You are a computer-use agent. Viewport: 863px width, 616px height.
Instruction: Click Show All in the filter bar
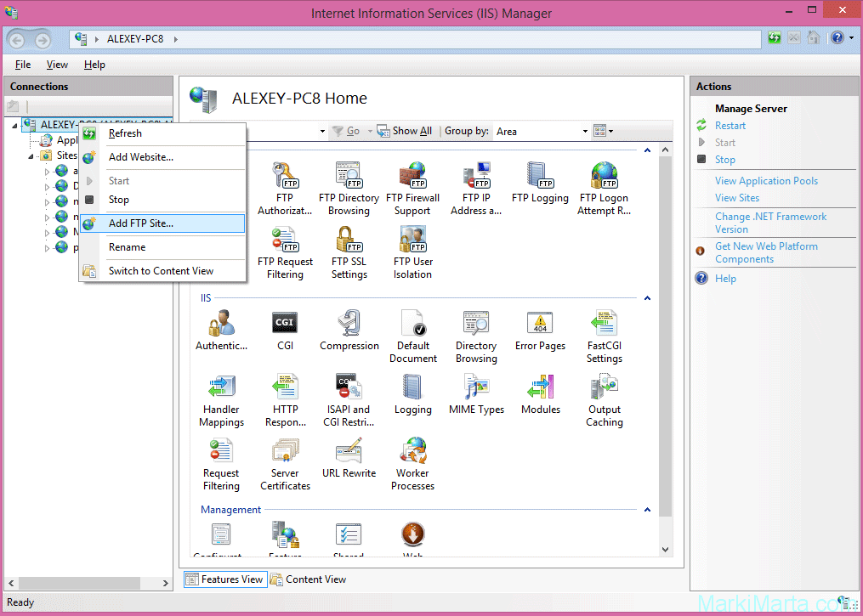pos(405,132)
